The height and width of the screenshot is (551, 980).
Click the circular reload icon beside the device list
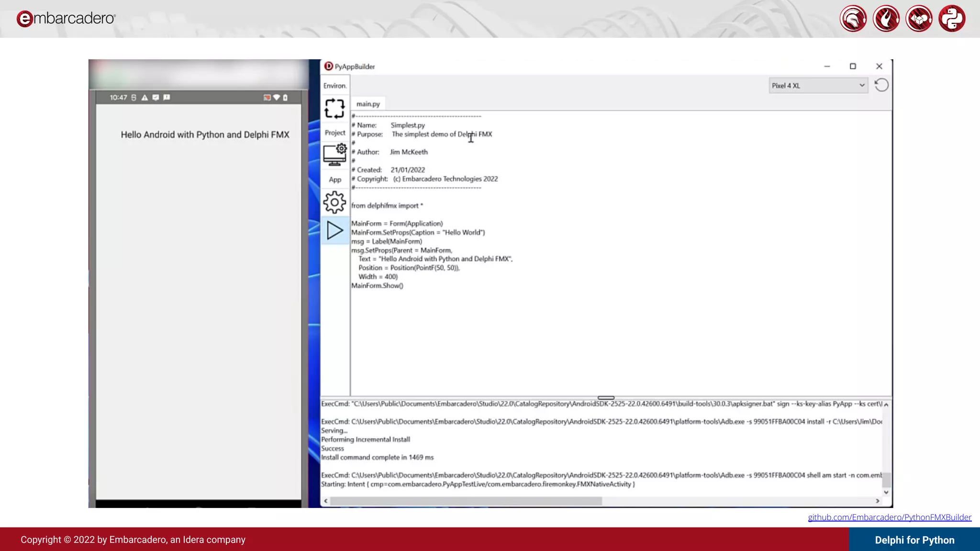[881, 85]
